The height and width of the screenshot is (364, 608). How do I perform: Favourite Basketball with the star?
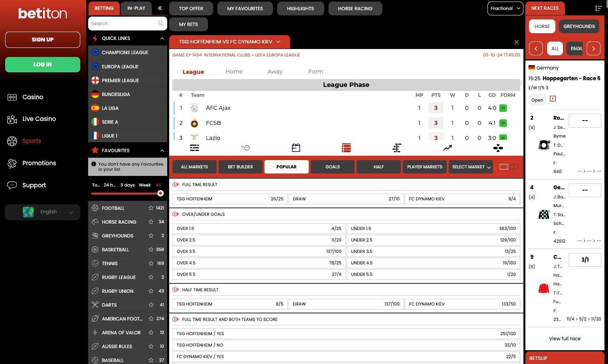click(151, 249)
